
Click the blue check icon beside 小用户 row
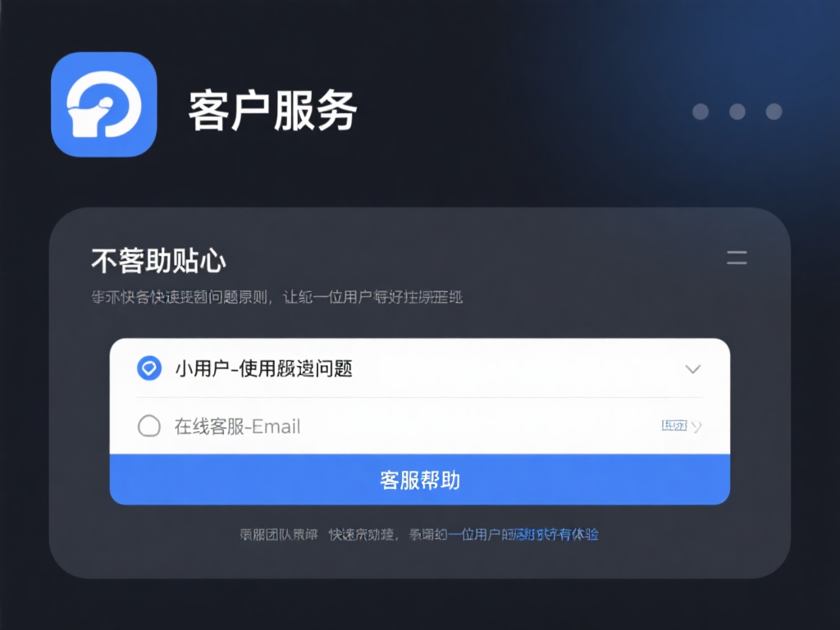(x=149, y=368)
